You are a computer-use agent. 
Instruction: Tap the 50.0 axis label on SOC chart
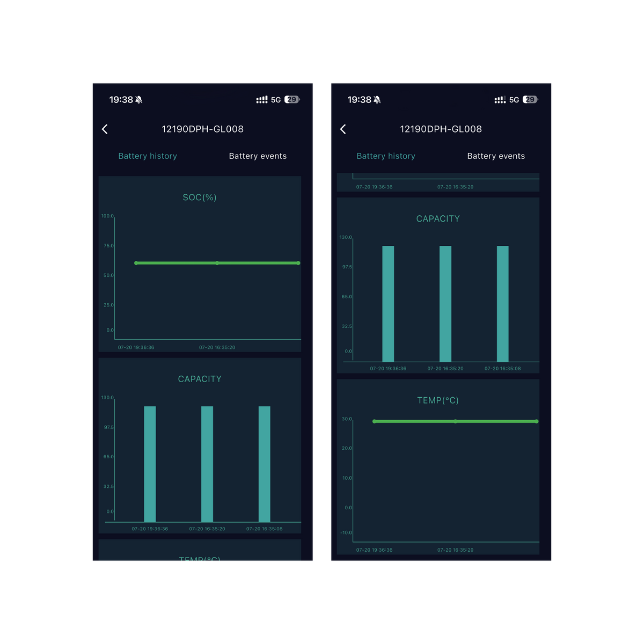(x=109, y=275)
